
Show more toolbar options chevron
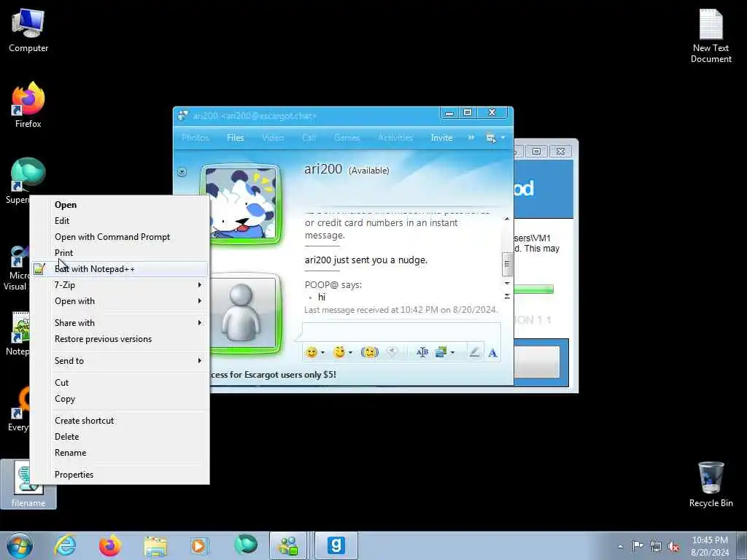tap(471, 138)
